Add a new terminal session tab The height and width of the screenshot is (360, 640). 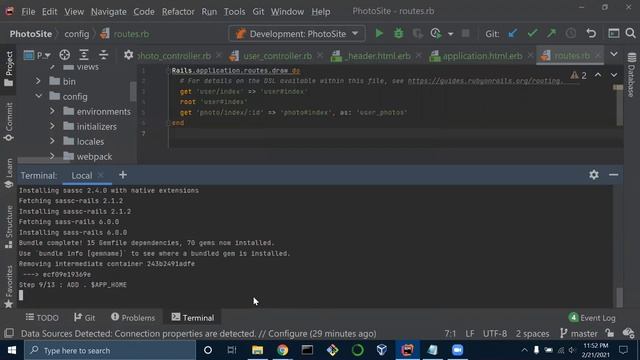(x=123, y=175)
